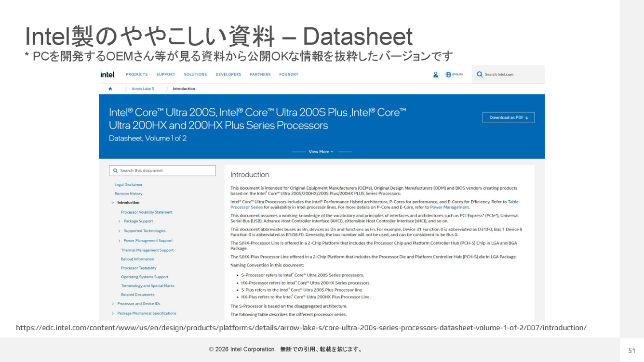Click the slide number 51
Image resolution: width=644 pixels, height=362 pixels.
631,351
